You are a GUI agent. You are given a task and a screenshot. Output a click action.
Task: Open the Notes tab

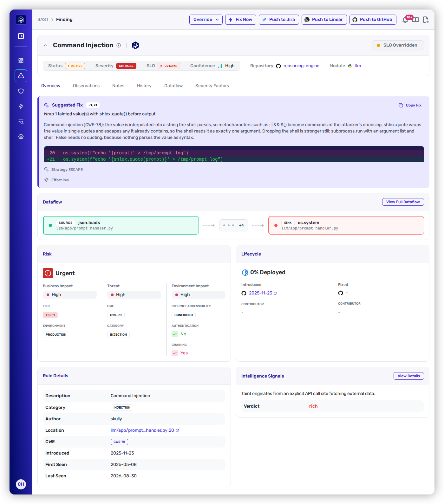pos(118,86)
